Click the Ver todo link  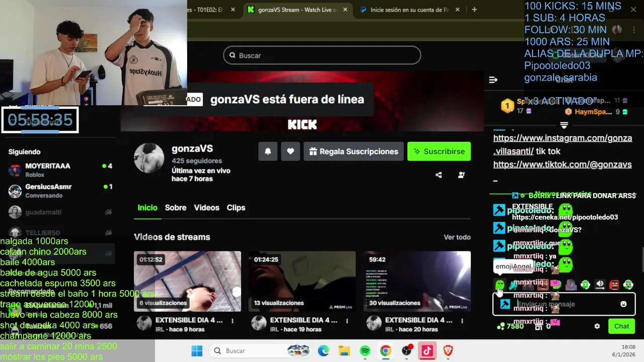[x=457, y=237]
